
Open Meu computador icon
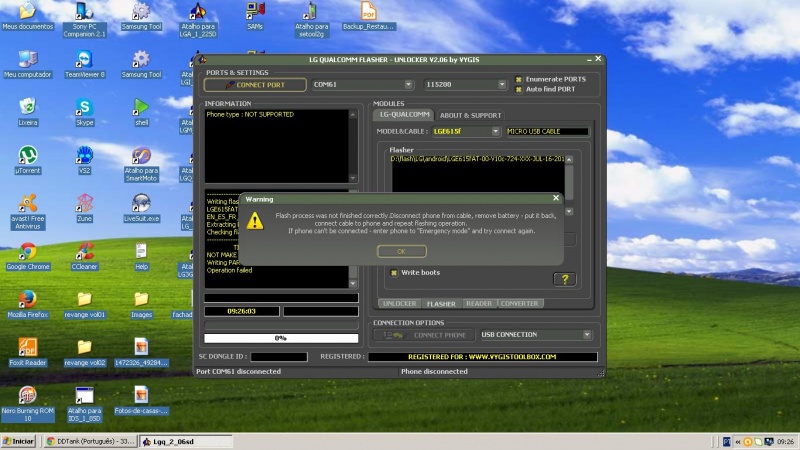[x=28, y=64]
